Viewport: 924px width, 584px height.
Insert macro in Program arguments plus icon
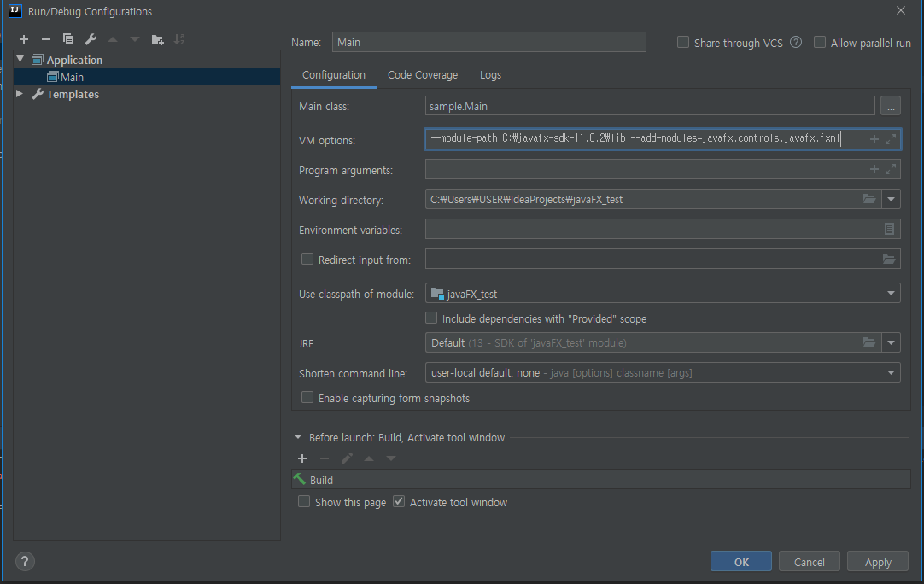[874, 169]
